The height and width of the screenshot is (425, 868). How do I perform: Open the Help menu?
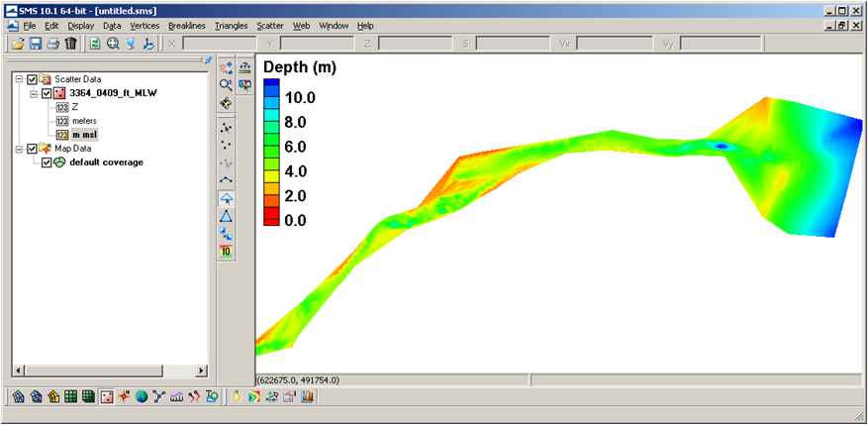[365, 26]
